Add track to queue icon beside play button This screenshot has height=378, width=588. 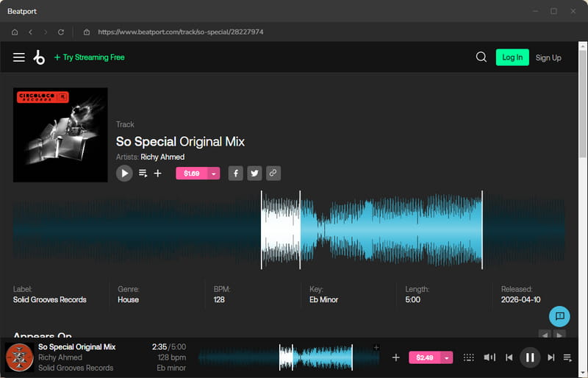click(x=143, y=174)
